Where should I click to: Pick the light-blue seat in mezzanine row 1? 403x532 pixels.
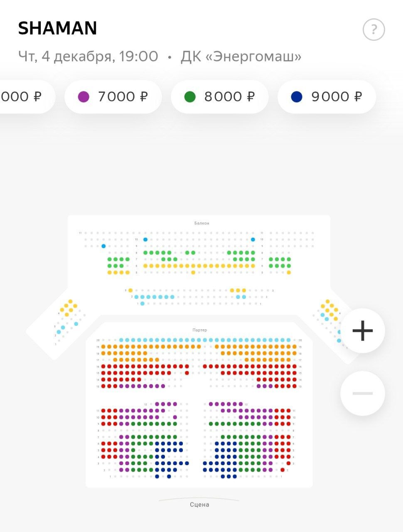pyautogui.click(x=143, y=304)
